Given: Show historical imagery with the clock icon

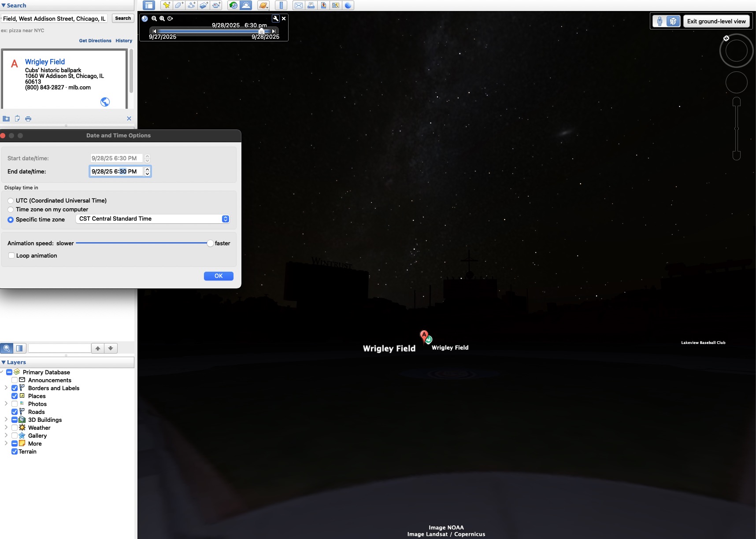Looking at the screenshot, I should (x=233, y=5).
